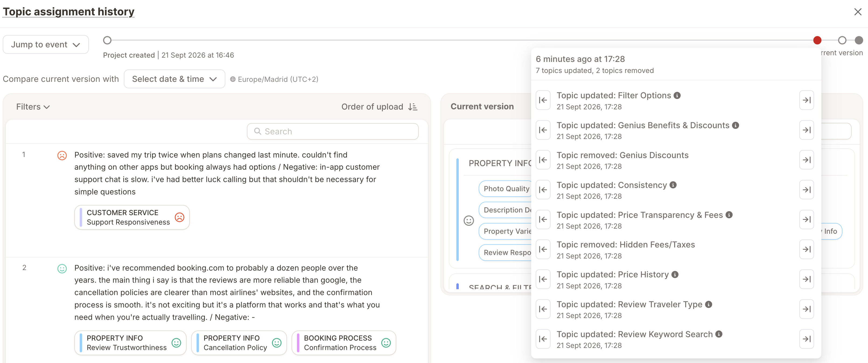The height and width of the screenshot is (363, 868).
Task: Click negative sentiment face on review 1
Action: [62, 155]
